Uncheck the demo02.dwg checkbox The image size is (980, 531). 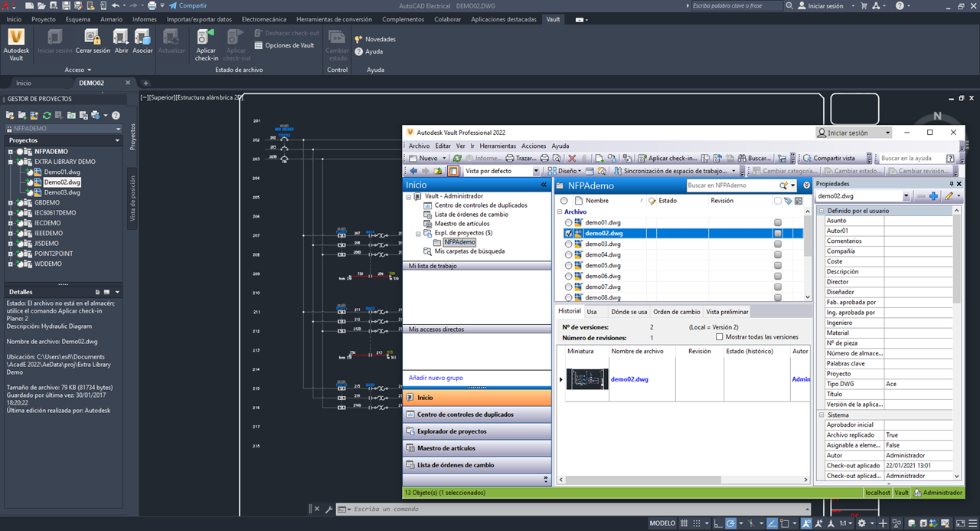pyautogui.click(x=568, y=233)
